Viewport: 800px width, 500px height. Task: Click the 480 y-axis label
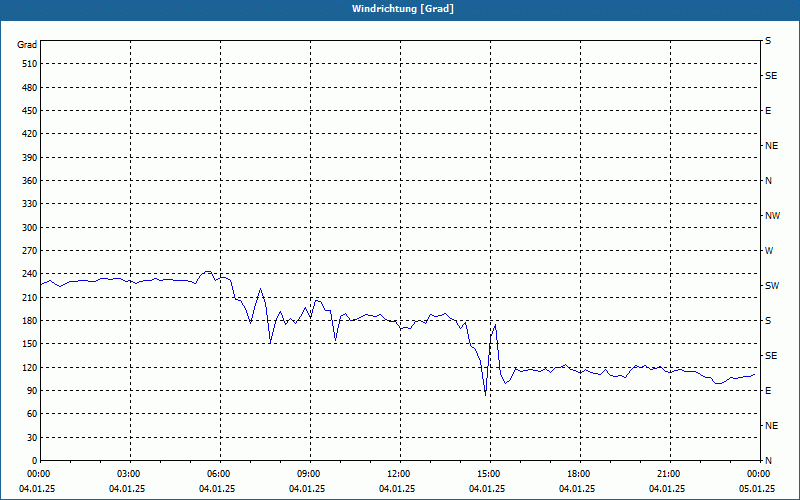tap(30, 87)
